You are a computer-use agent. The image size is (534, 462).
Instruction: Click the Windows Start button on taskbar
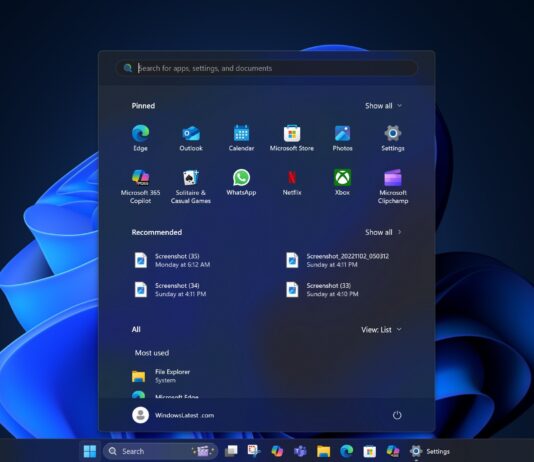(90, 451)
